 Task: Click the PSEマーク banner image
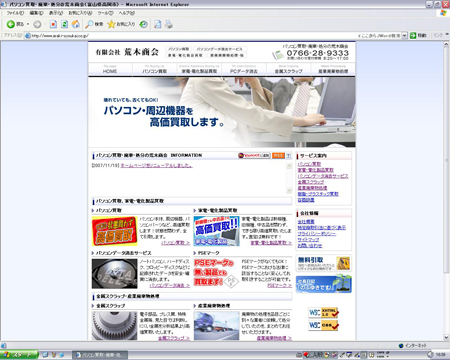[217, 274]
